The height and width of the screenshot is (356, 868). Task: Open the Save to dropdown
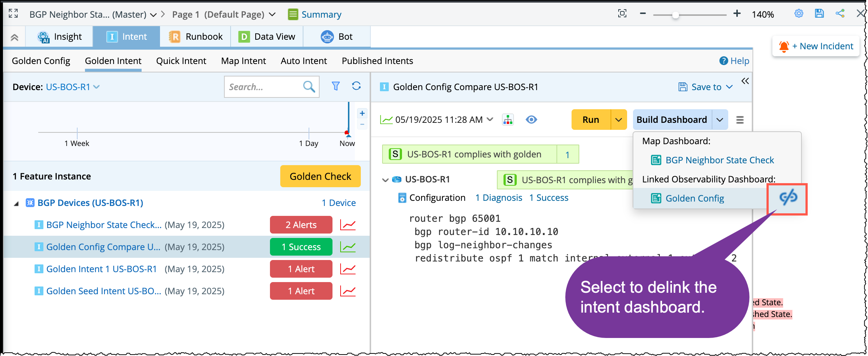point(705,87)
